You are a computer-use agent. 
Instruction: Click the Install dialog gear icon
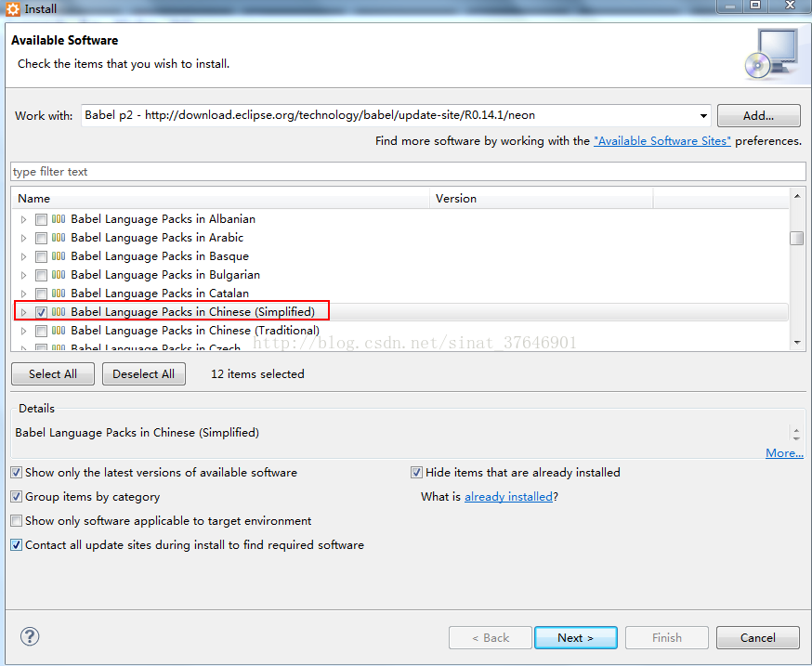click(x=12, y=8)
